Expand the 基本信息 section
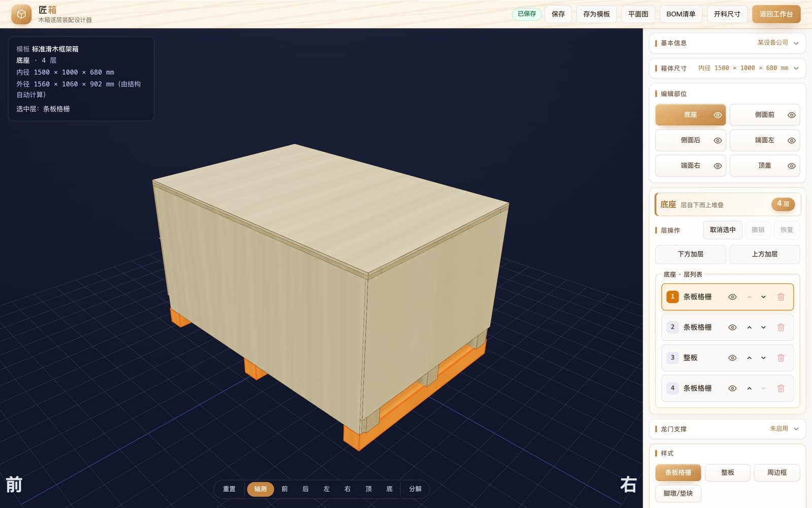This screenshot has height=508, width=812. tap(727, 43)
